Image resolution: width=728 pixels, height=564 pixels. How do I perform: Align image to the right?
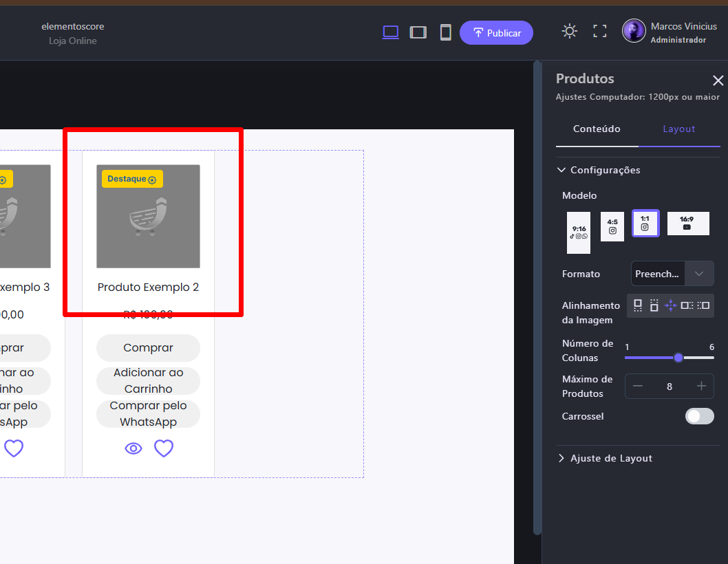(x=703, y=305)
